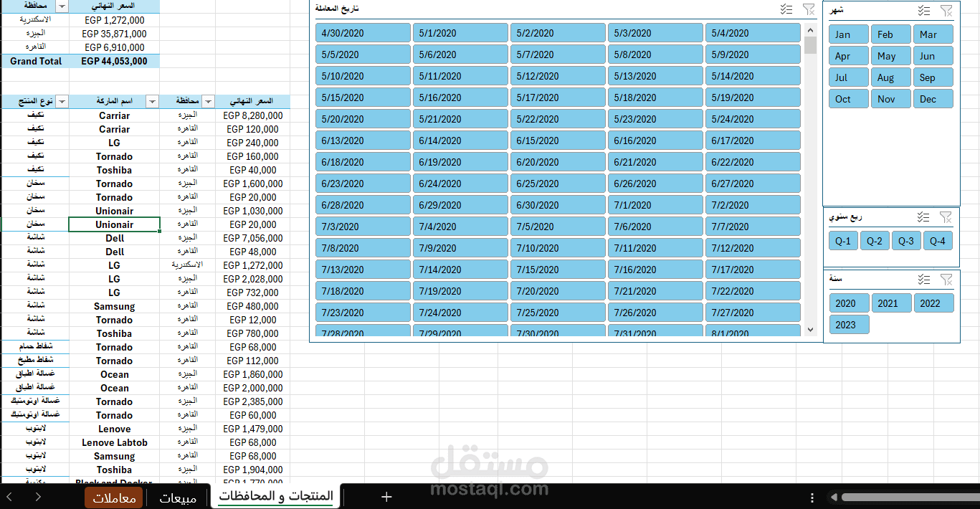Toggle multi-select in year slicer
This screenshot has height=509, width=980.
(x=924, y=280)
